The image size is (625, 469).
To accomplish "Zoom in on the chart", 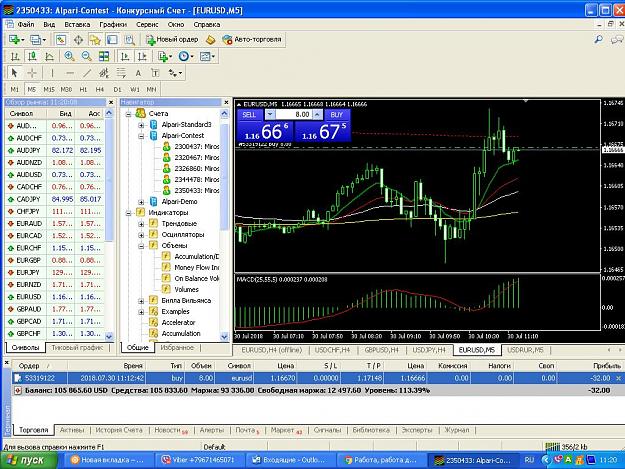I will (x=69, y=56).
